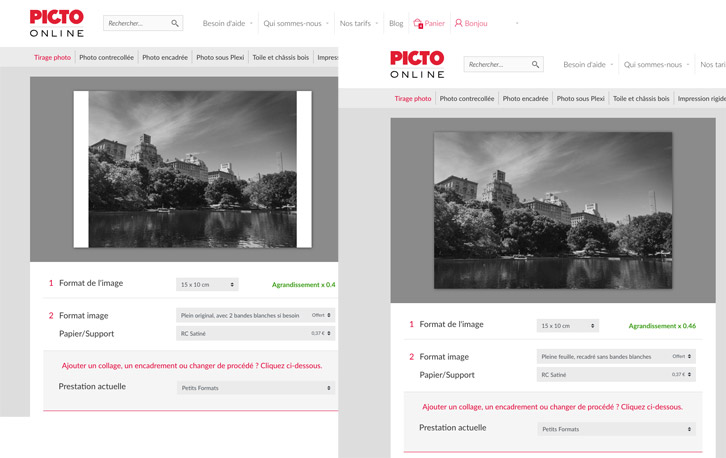726x458 pixels.
Task: Expand the RC Satiné dropdown under Pleine feuille
Action: point(615,375)
